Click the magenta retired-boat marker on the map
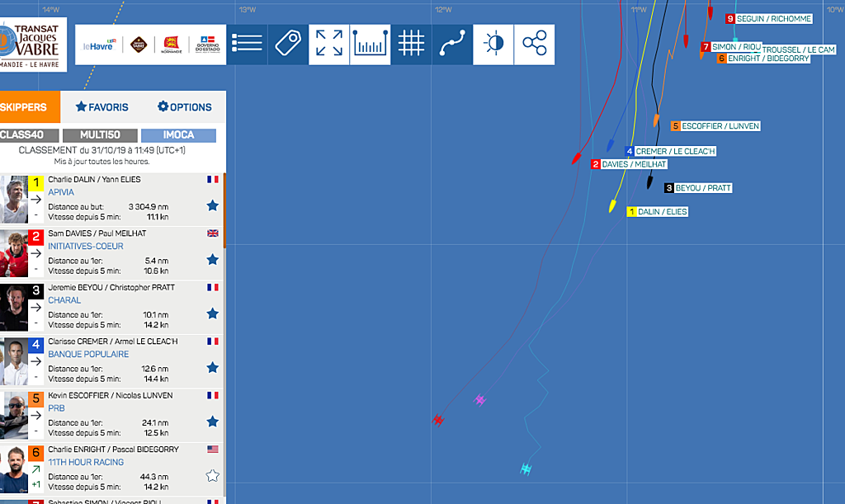 pyautogui.click(x=479, y=400)
